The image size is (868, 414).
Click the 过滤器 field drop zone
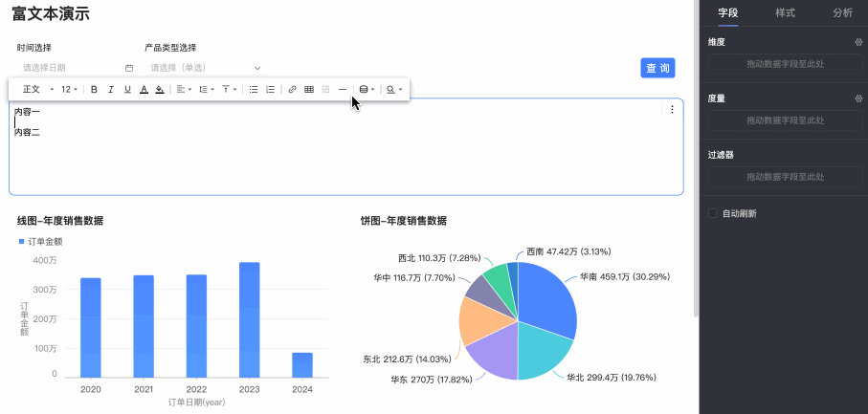[x=786, y=177]
